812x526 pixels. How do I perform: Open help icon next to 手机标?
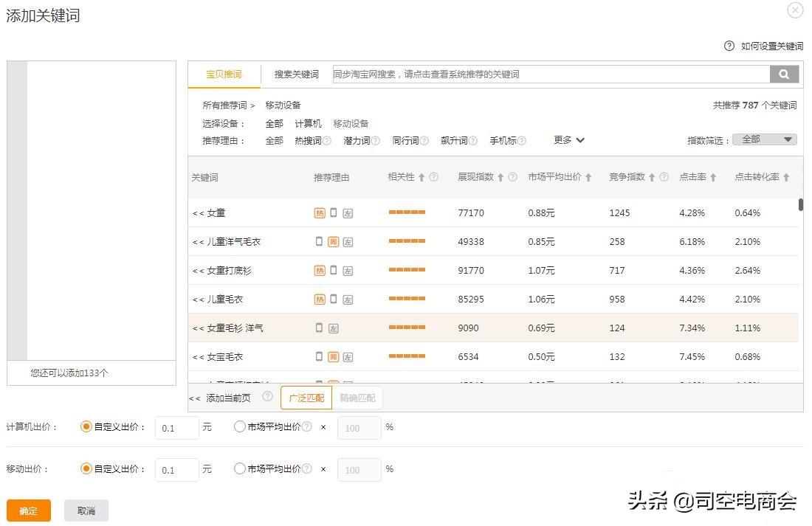pos(521,140)
